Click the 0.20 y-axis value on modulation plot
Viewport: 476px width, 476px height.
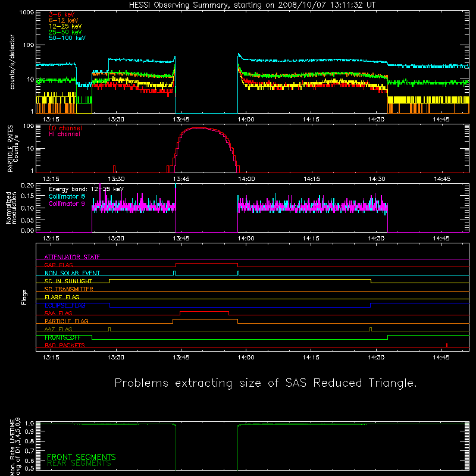tap(27, 185)
